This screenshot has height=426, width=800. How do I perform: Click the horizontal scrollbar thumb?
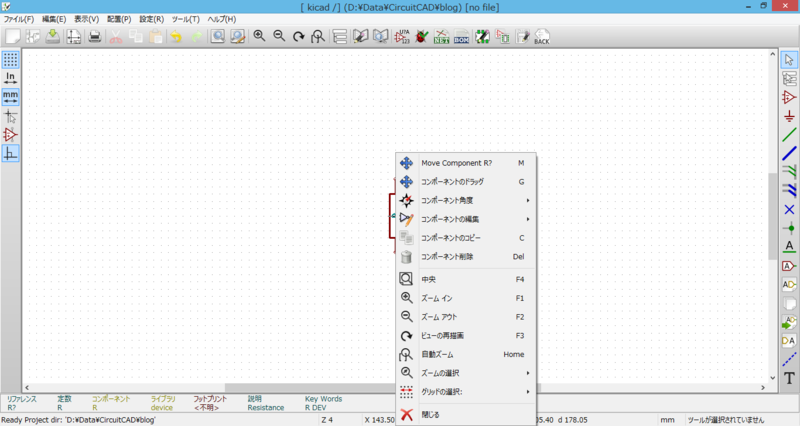point(310,388)
